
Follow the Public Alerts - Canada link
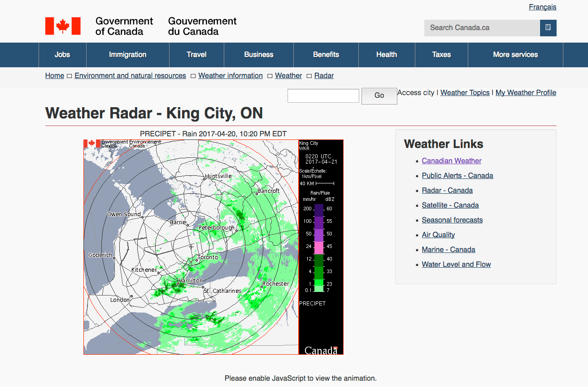pos(457,176)
